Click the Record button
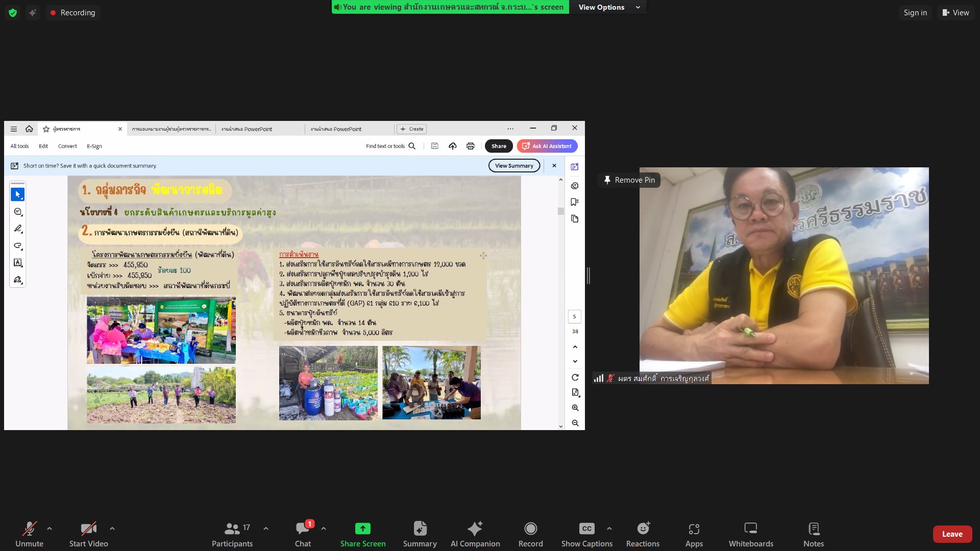This screenshot has height=551, width=980. [x=530, y=534]
